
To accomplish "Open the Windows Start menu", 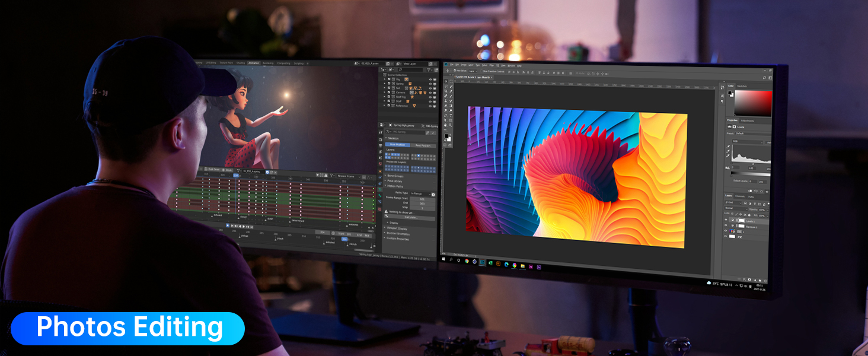I will 443,259.
